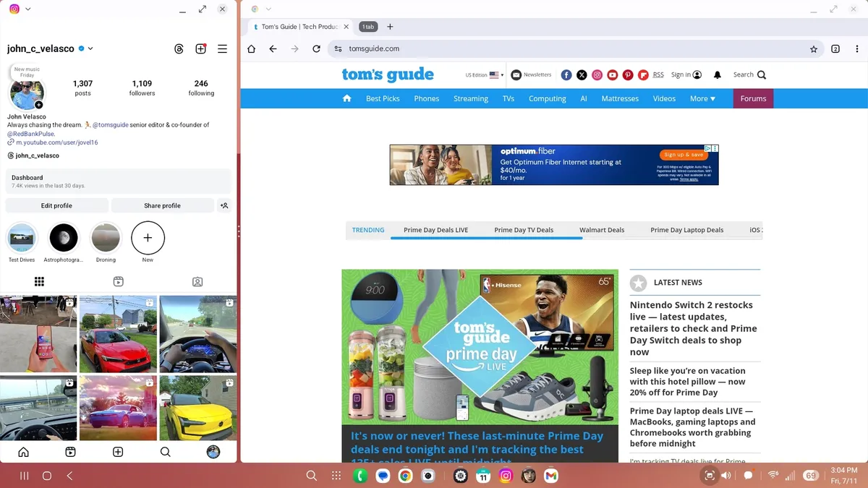Click the Edit profile button
Image resolution: width=868 pixels, height=488 pixels.
pyautogui.click(x=56, y=206)
